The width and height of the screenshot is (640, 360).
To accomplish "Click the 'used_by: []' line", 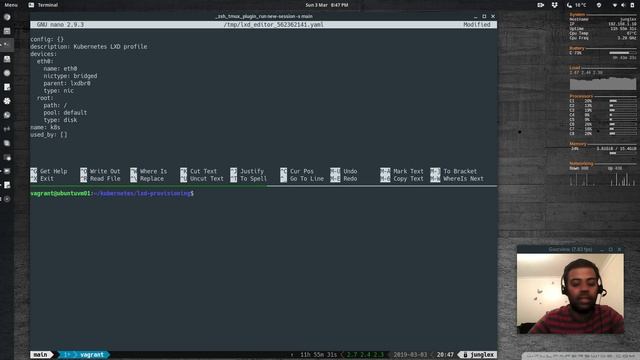I will click(49, 135).
